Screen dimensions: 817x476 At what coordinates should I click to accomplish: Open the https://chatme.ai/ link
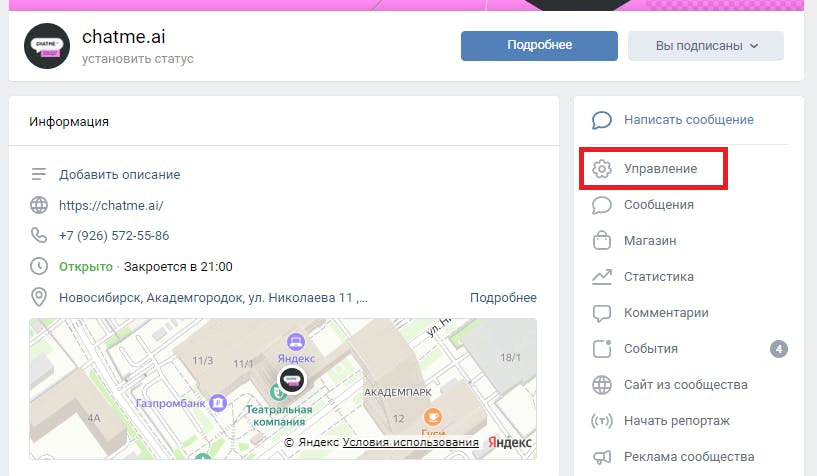click(x=111, y=205)
